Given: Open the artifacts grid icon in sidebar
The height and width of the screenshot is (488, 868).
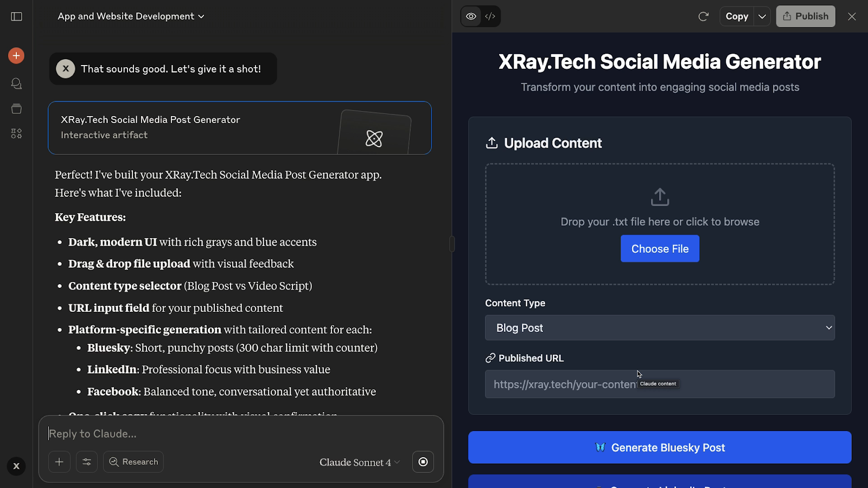Looking at the screenshot, I should [x=16, y=133].
